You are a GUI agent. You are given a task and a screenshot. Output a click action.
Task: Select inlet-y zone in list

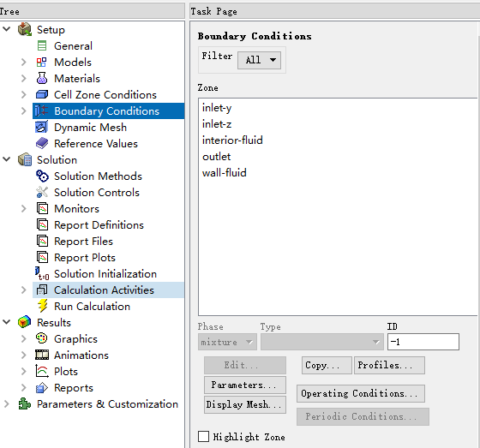(338, 108)
